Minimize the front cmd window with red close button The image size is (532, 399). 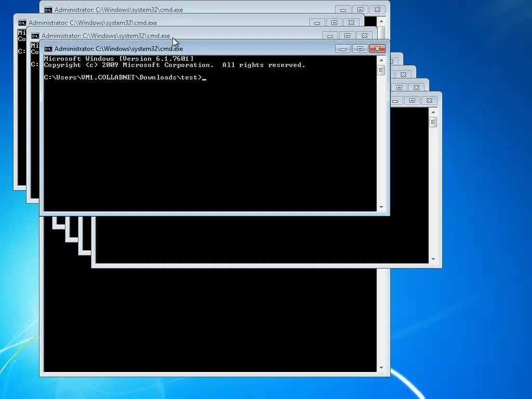point(343,49)
